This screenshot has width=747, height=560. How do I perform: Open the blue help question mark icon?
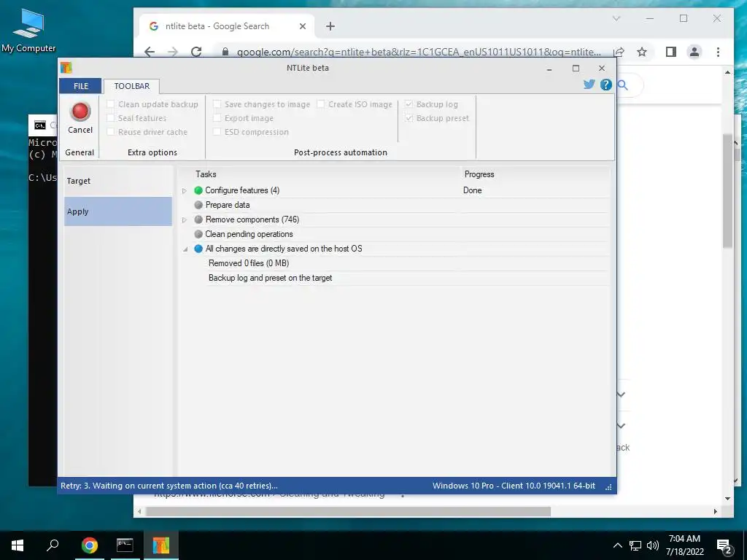[605, 85]
